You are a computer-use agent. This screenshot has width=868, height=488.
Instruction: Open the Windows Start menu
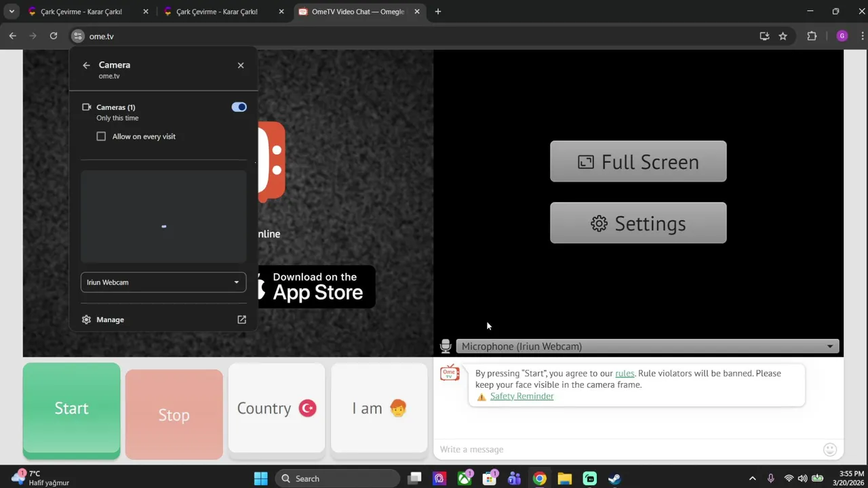[x=261, y=479]
